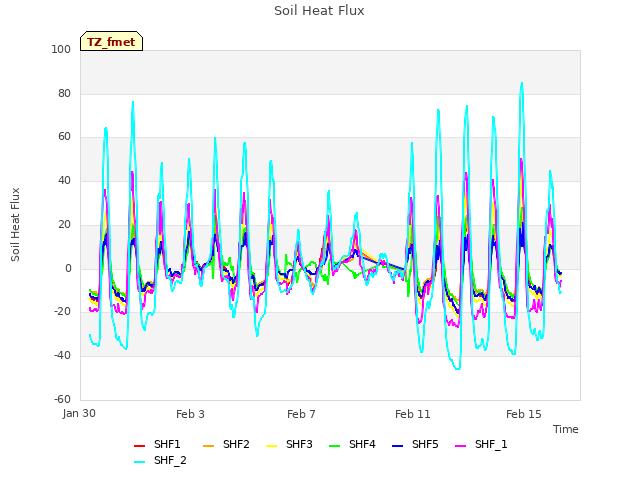Image resolution: width=640 pixels, height=480 pixels.
Task: Click the magenta SHF_1 legend color marker
Action: [x=460, y=446]
